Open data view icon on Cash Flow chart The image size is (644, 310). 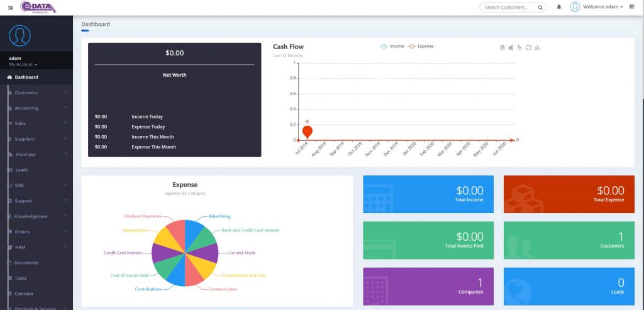coord(502,48)
